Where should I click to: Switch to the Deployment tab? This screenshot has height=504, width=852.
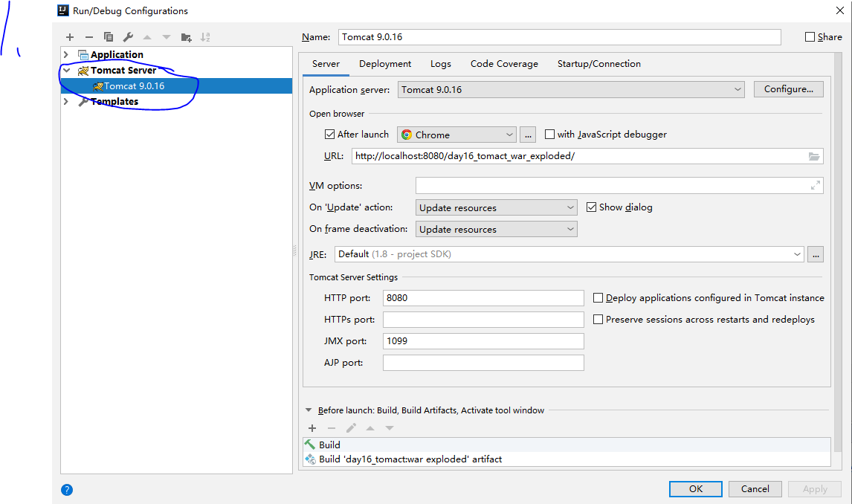click(385, 63)
